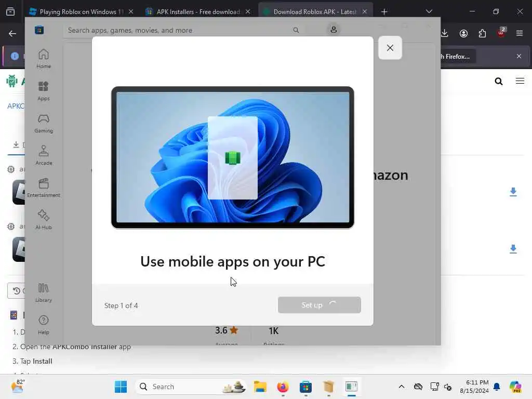Select Download Roblox APK Firefox tab

(x=315, y=12)
